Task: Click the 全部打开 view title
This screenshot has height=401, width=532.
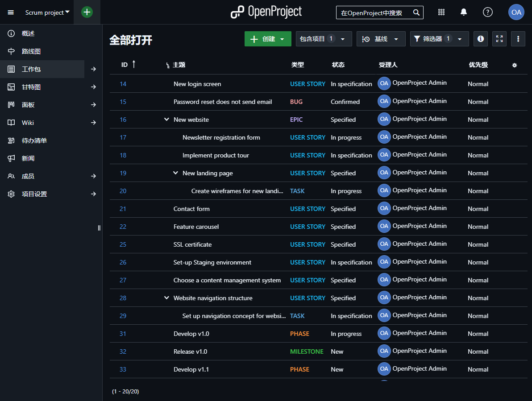Action: pos(131,40)
